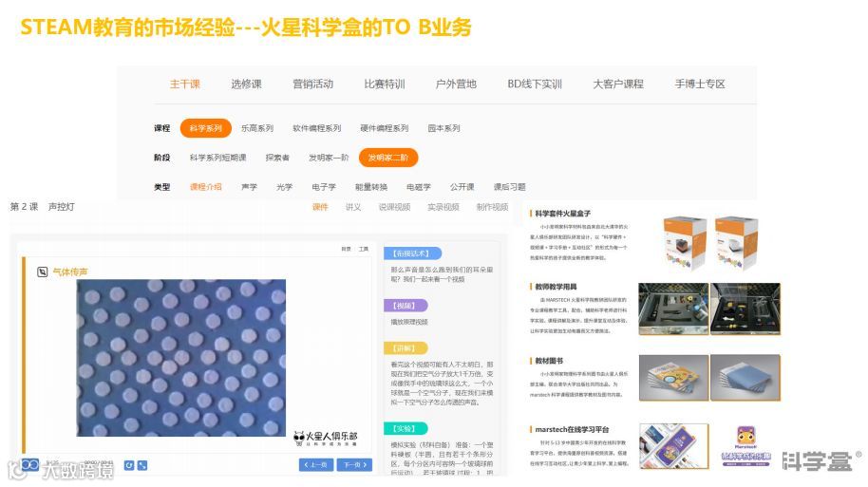Open the 实录视频 lesson tab
Screen dimensions: 868x487
[x=443, y=207]
